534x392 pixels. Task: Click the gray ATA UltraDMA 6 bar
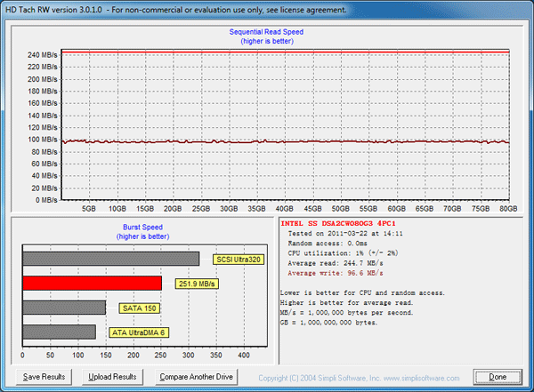(58, 332)
